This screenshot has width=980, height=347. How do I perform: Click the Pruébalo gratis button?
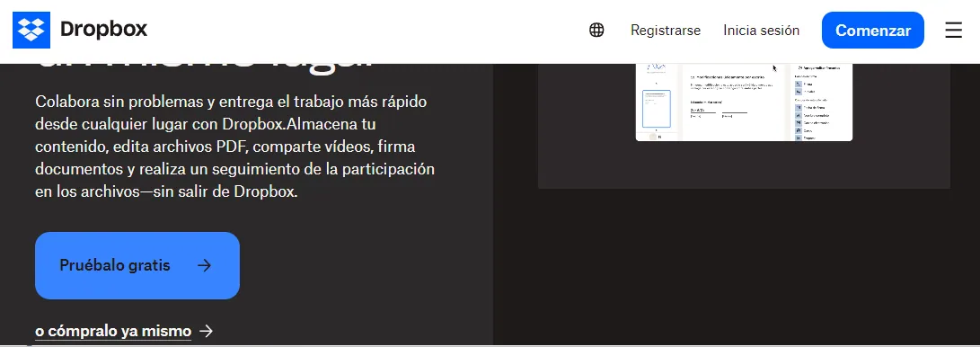click(x=137, y=266)
